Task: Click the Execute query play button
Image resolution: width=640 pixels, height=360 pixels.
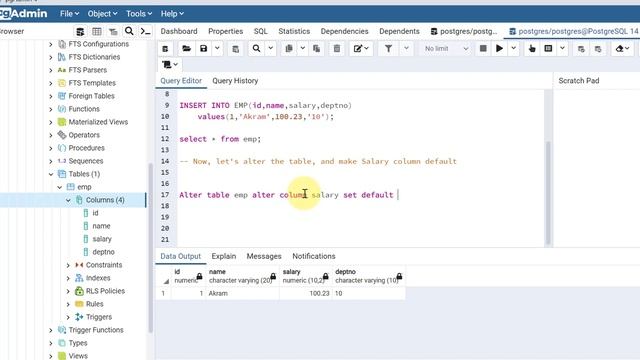Action: 499,49
